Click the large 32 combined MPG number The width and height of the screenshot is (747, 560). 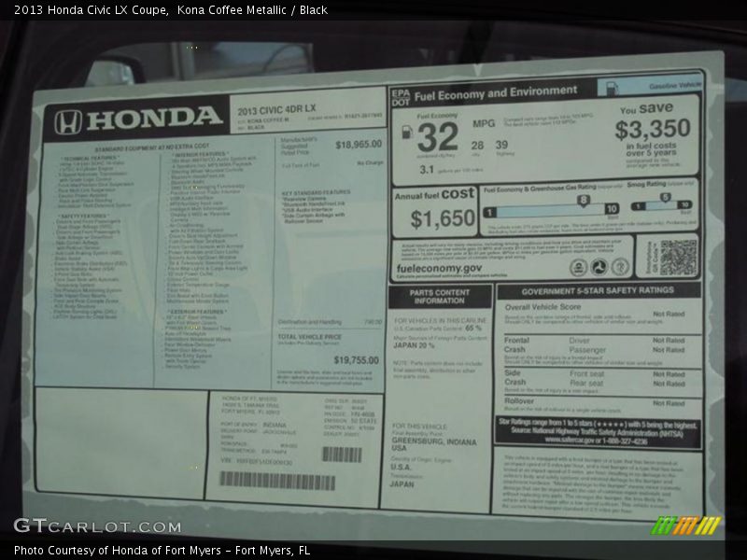point(437,136)
